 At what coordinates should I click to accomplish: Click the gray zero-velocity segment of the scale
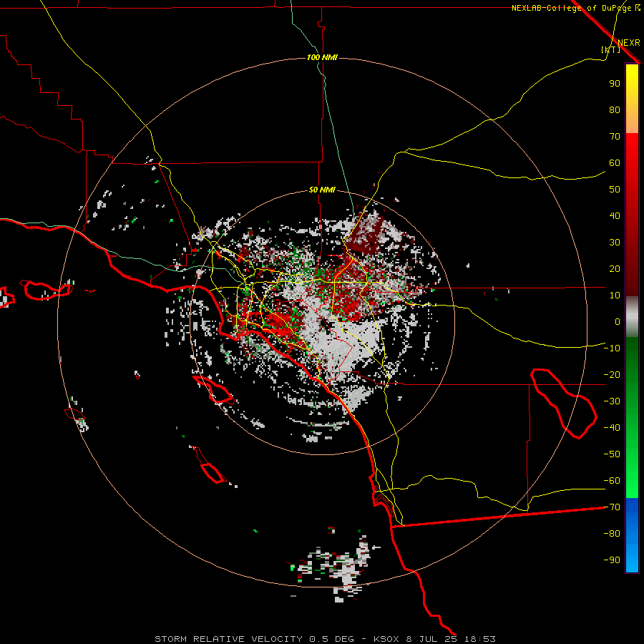(632, 317)
